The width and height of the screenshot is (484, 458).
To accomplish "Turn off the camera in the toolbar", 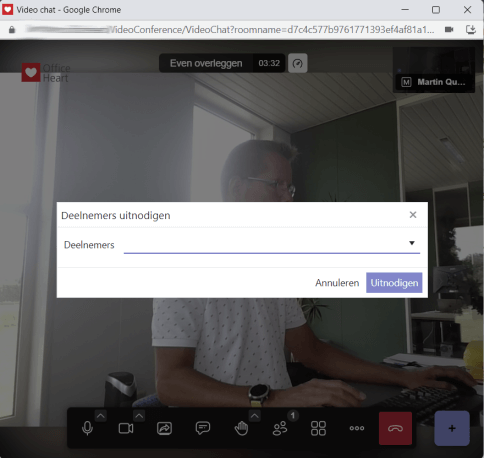I will [126, 428].
